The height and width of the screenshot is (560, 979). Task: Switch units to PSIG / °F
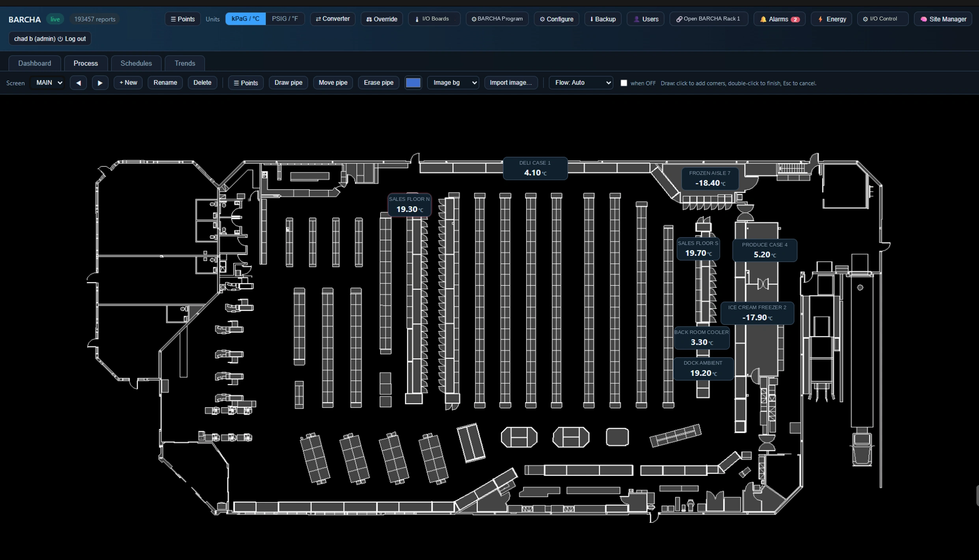click(x=285, y=19)
